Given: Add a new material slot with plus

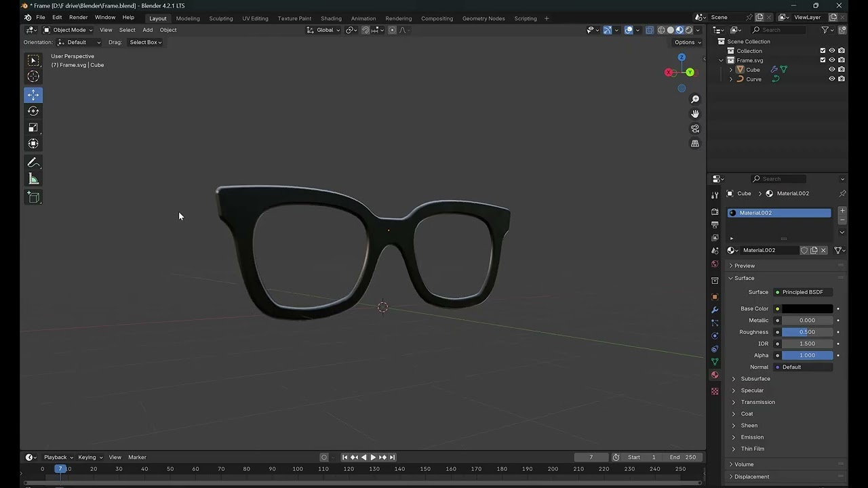Looking at the screenshot, I should (842, 211).
